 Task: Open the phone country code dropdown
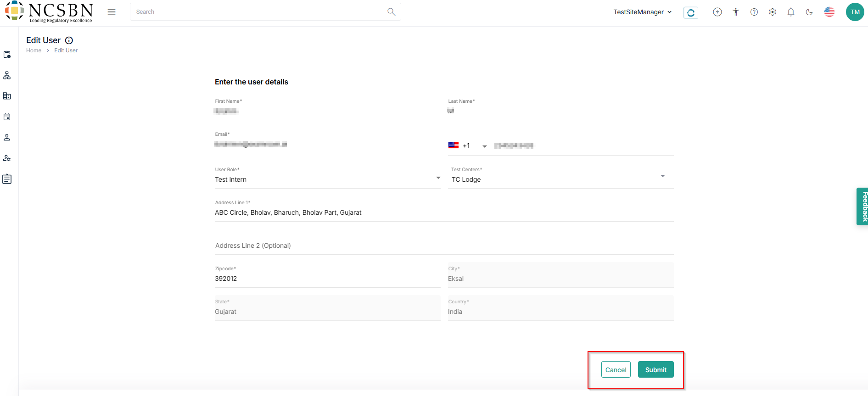484,146
